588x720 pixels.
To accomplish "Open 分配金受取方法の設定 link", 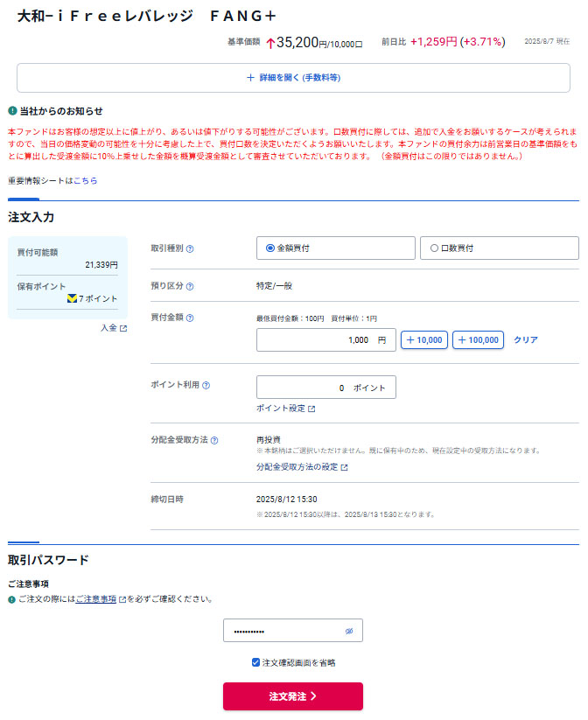I will [301, 467].
